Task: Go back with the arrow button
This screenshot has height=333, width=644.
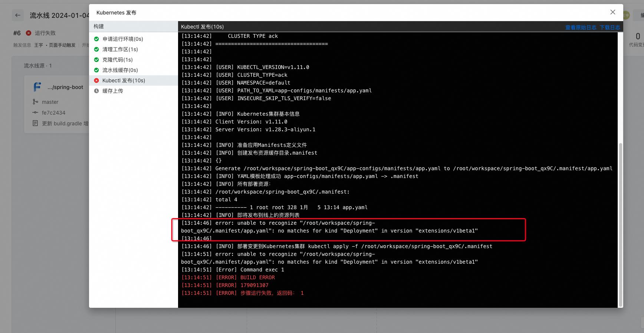Action: [18, 15]
